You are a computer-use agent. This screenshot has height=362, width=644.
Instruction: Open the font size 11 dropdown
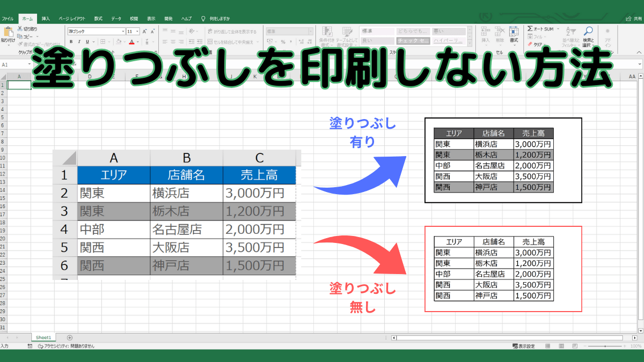pos(137,32)
